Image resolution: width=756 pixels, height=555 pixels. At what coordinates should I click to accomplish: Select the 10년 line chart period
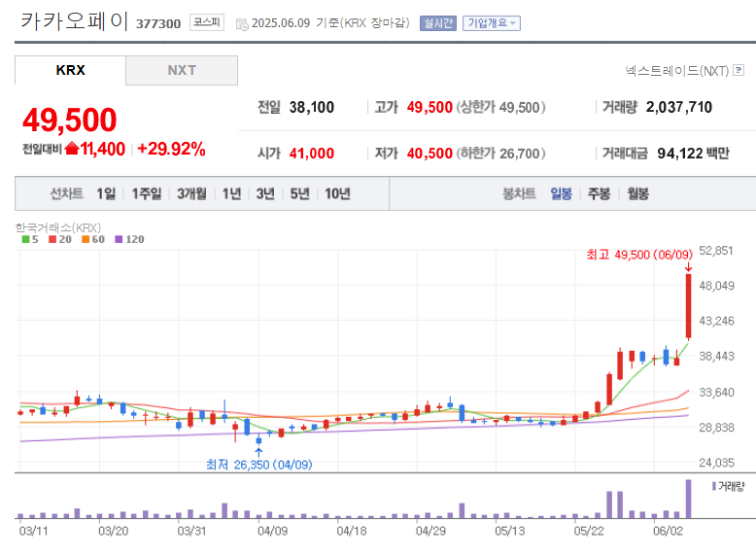pyautogui.click(x=337, y=193)
